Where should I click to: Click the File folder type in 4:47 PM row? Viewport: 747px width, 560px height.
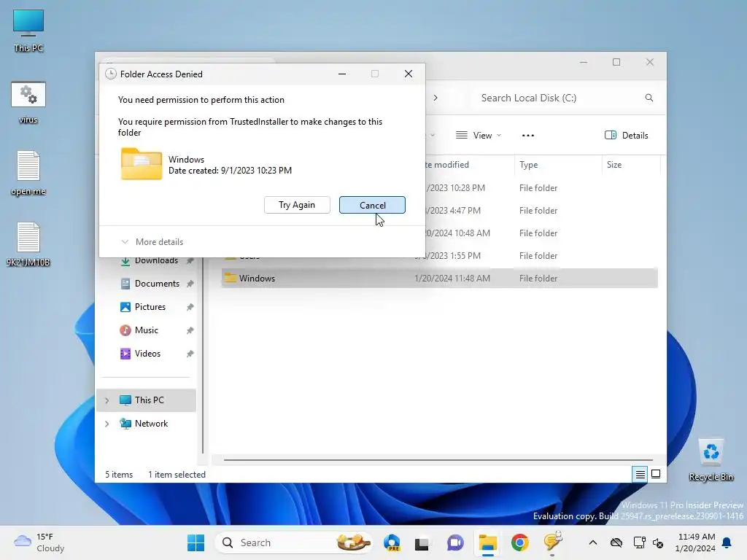point(538,211)
